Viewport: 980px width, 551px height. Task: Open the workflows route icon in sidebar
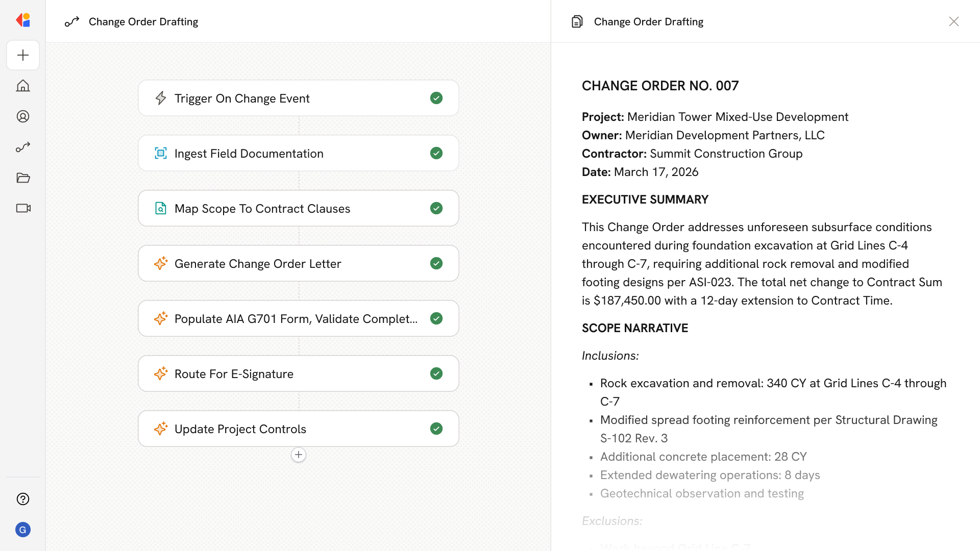[23, 147]
